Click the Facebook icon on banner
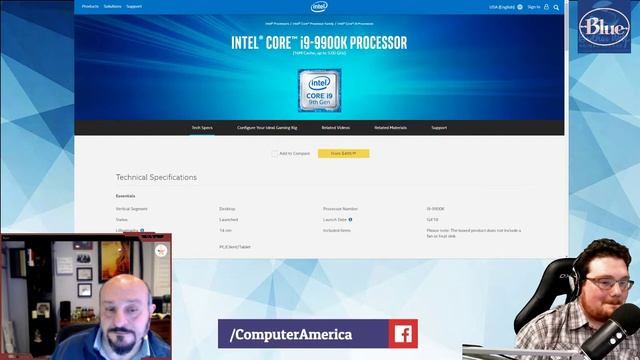The image size is (640, 360). (x=403, y=334)
